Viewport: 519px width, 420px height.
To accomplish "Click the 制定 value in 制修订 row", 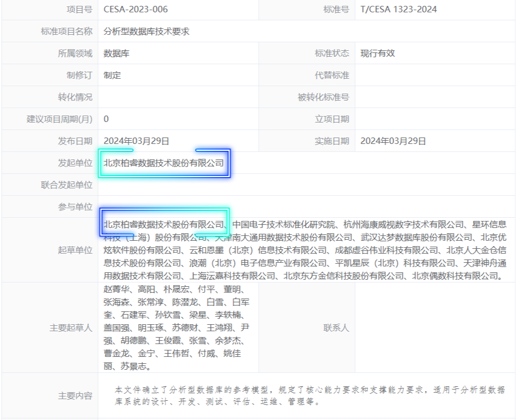I will click(112, 75).
